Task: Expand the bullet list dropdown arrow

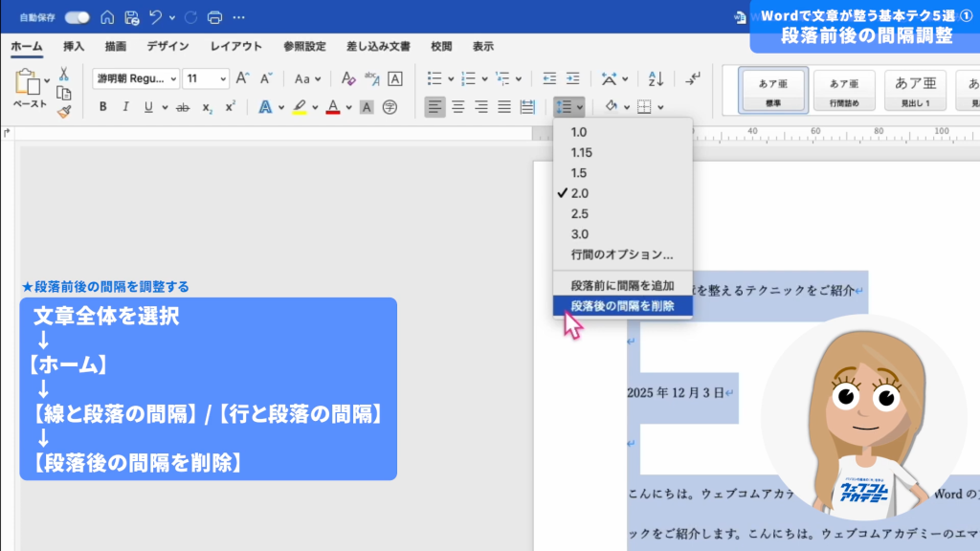Action: pyautogui.click(x=450, y=78)
